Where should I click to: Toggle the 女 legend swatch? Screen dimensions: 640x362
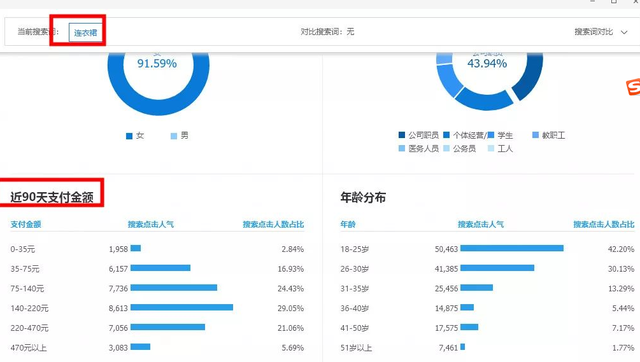[x=129, y=136]
